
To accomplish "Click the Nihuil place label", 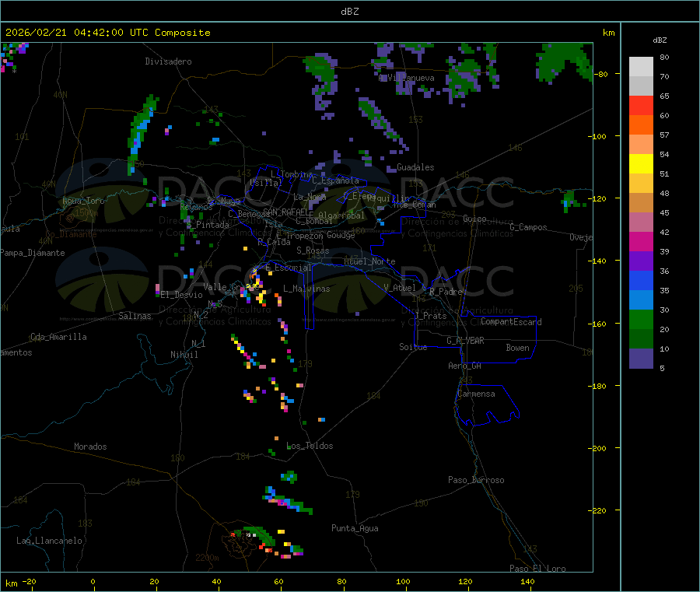I will click(x=184, y=355).
